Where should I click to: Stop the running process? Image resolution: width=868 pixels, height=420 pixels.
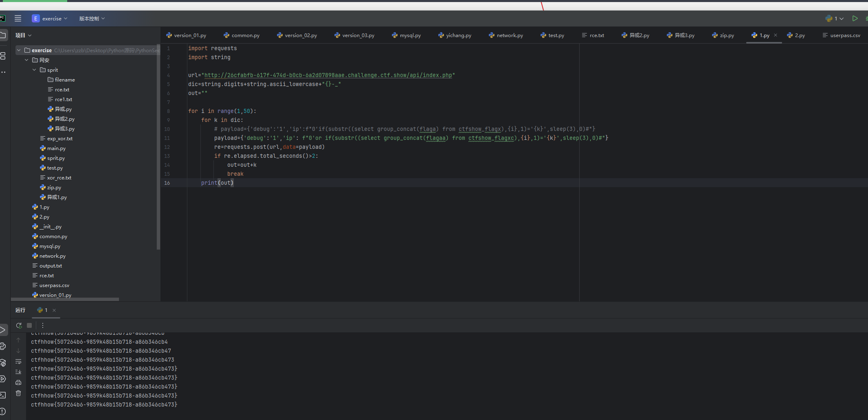coord(29,325)
